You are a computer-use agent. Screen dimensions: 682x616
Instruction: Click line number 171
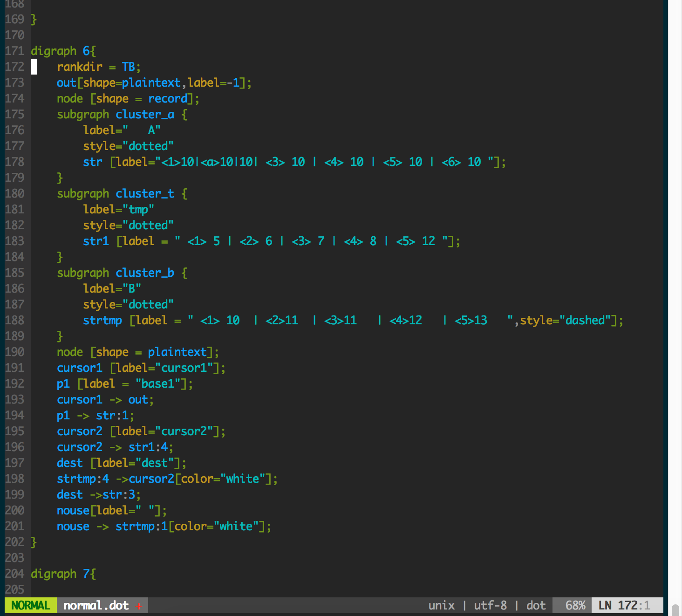click(x=14, y=51)
